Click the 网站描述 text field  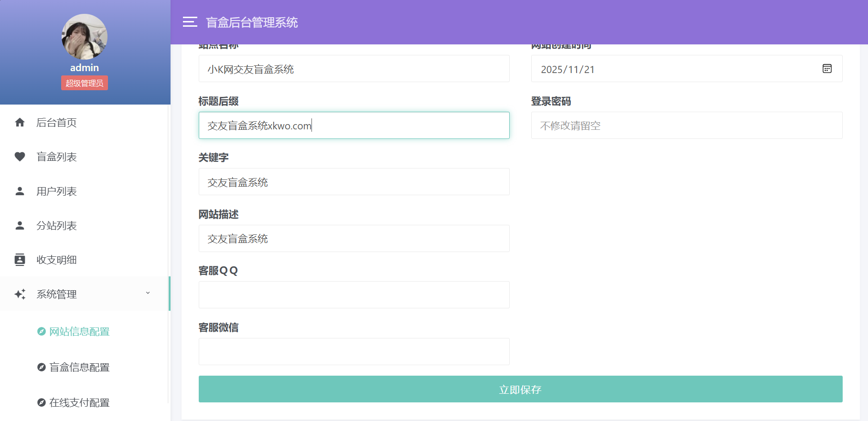pos(354,239)
